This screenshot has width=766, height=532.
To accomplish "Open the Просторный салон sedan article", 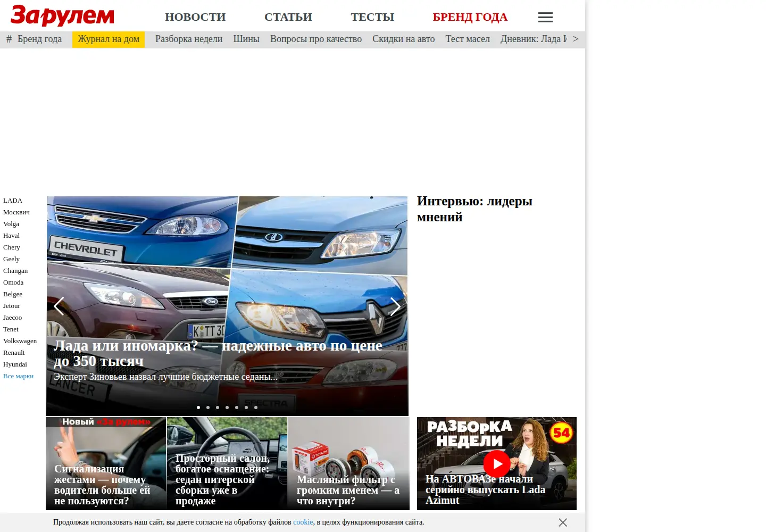I will tap(227, 463).
